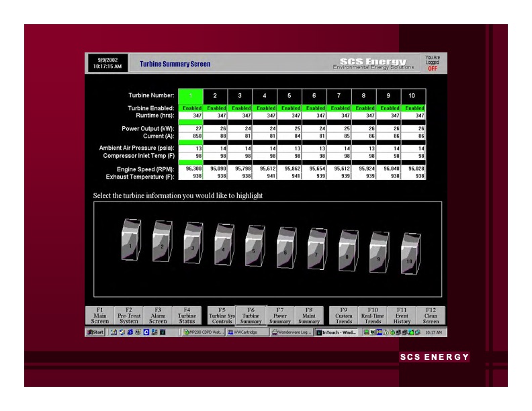Switch to F4 Turbine Status

(187, 316)
